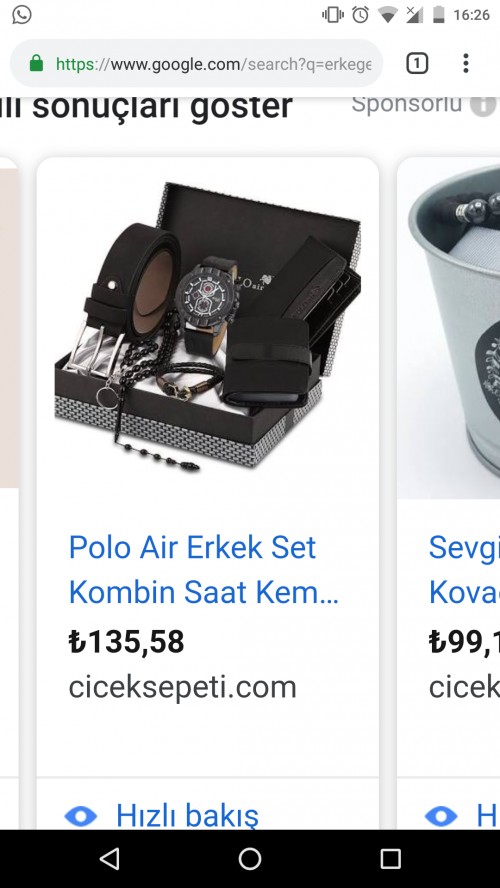Image resolution: width=500 pixels, height=888 pixels.
Task: Open the Polo Air gift set image
Action: [207, 327]
